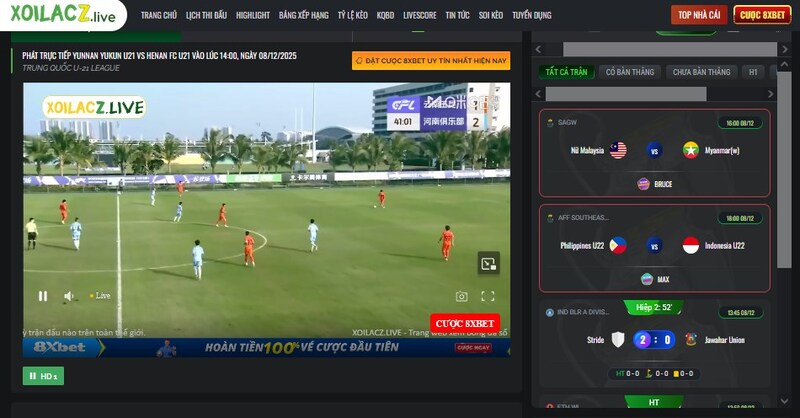Open picture-in-picture mode on the video
800x418 pixels.
point(488,264)
